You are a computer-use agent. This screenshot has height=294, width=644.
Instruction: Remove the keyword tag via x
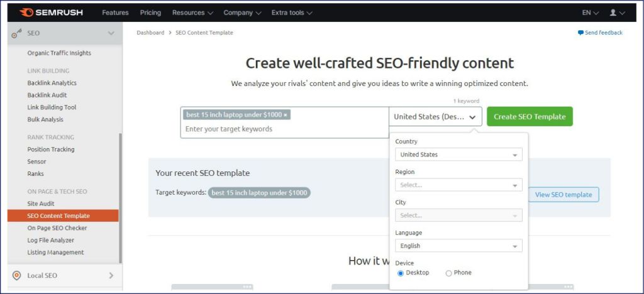pos(286,114)
